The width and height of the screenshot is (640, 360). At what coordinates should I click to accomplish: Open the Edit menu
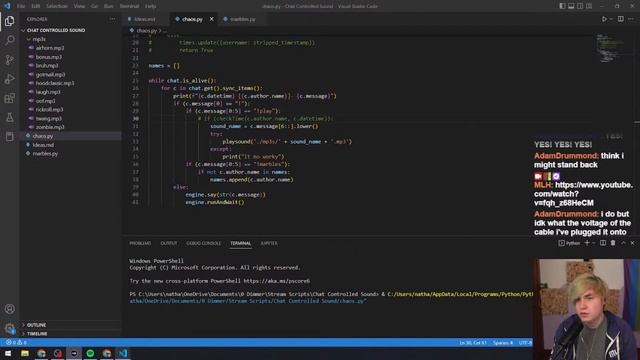[x=36, y=6]
